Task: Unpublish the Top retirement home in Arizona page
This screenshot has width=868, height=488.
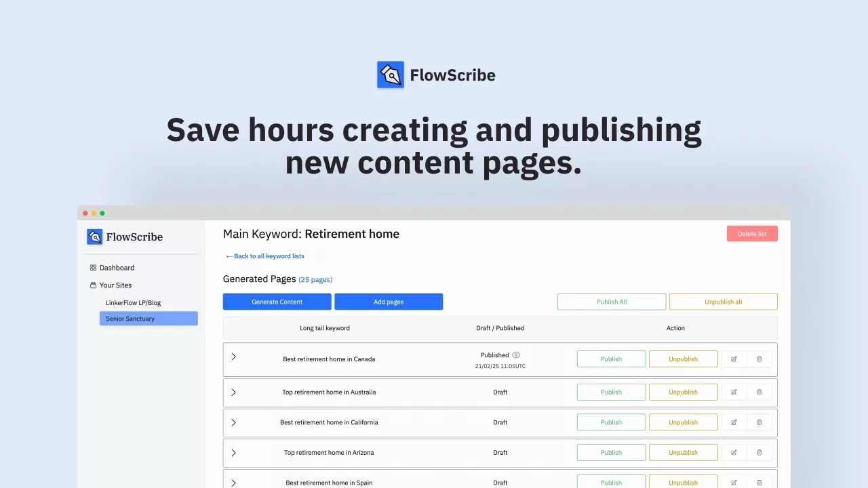Action: [683, 452]
